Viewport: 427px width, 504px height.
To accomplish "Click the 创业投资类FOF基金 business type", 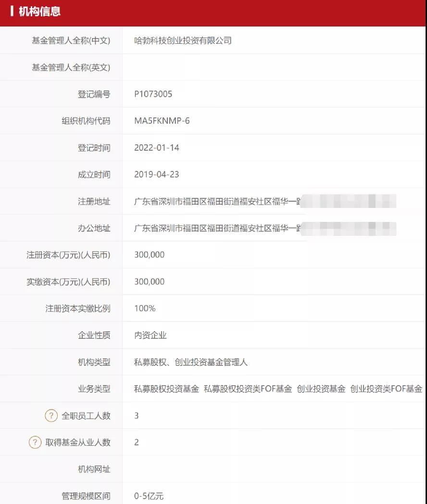I will (x=386, y=389).
